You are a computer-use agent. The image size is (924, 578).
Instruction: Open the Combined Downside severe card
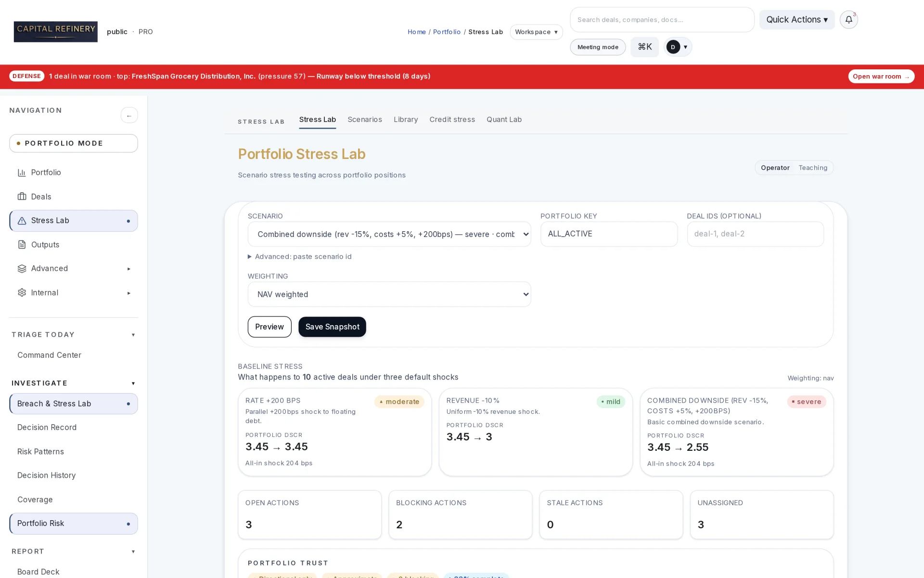[736, 432]
